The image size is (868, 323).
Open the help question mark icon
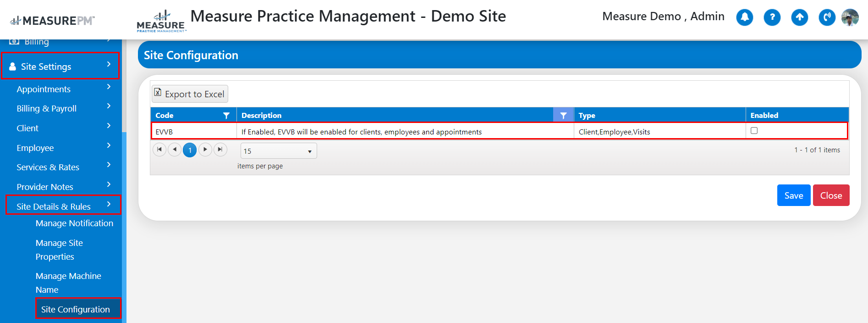pos(772,17)
